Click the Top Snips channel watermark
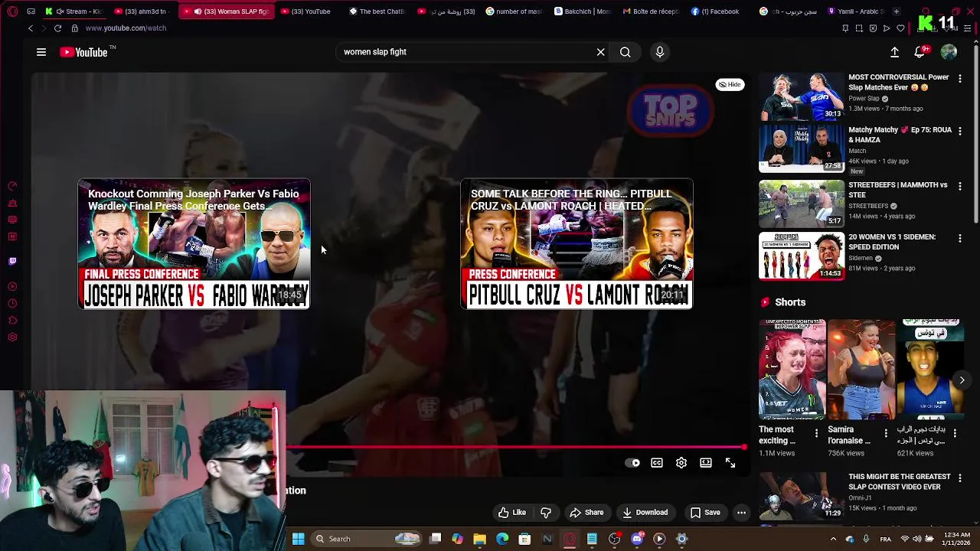The width and height of the screenshot is (980, 551). coord(670,110)
